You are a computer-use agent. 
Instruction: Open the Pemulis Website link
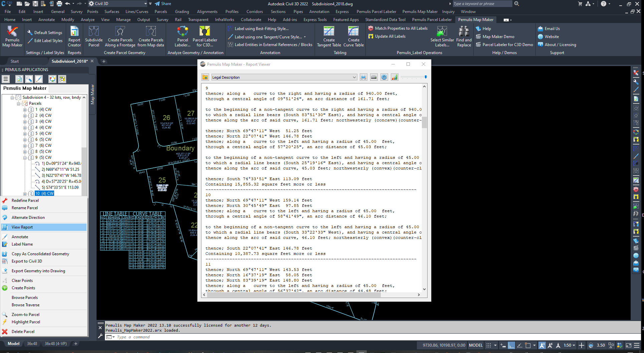tap(548, 37)
